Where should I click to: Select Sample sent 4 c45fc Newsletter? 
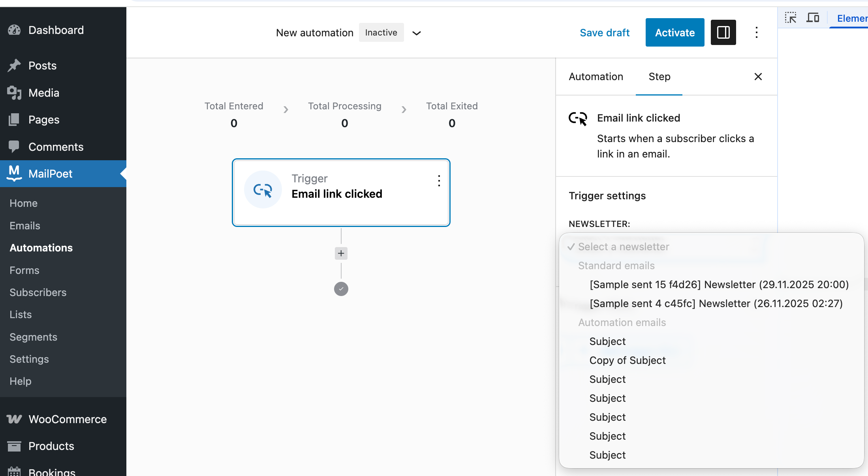716,304
